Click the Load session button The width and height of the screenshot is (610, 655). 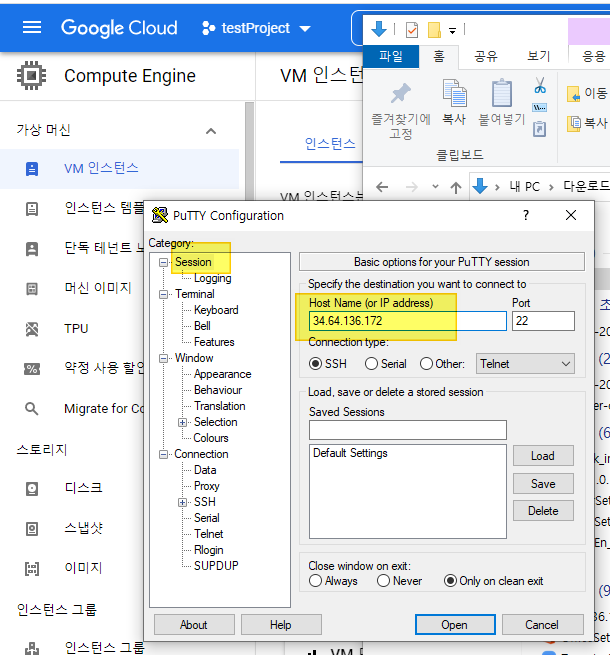543,456
